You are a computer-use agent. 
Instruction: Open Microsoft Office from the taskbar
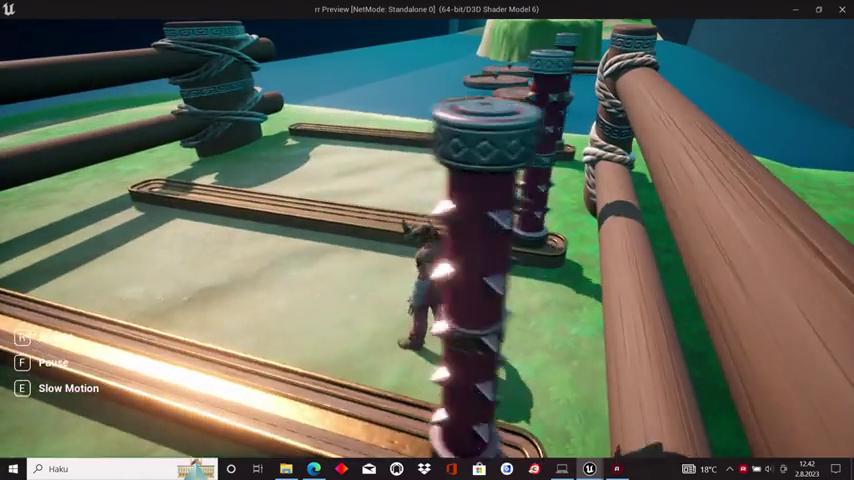452,469
